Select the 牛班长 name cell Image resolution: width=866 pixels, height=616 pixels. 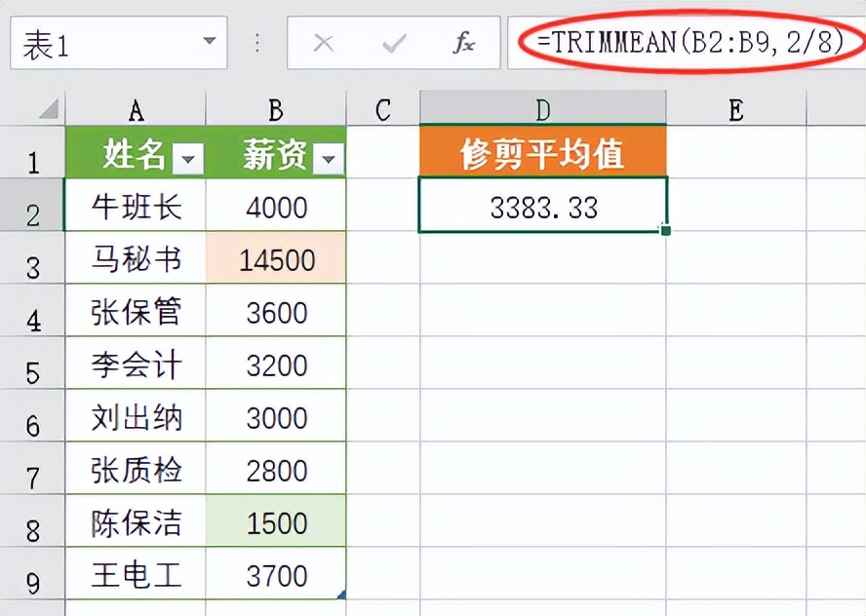(135, 206)
